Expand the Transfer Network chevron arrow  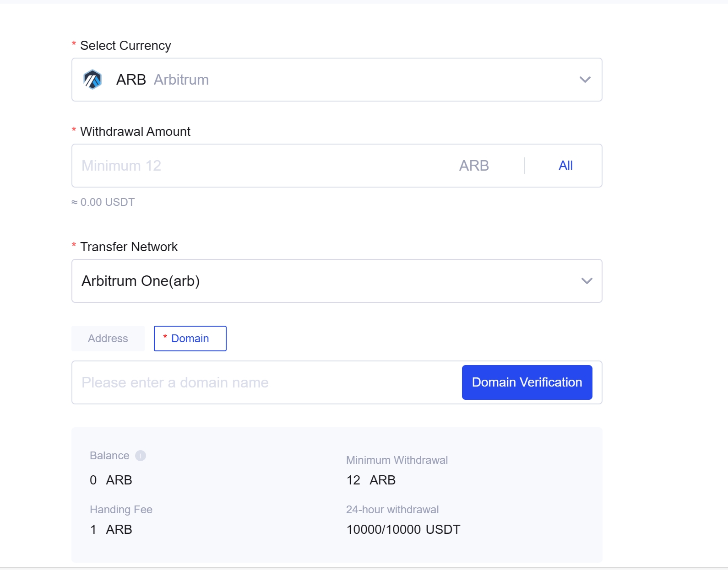(x=587, y=281)
